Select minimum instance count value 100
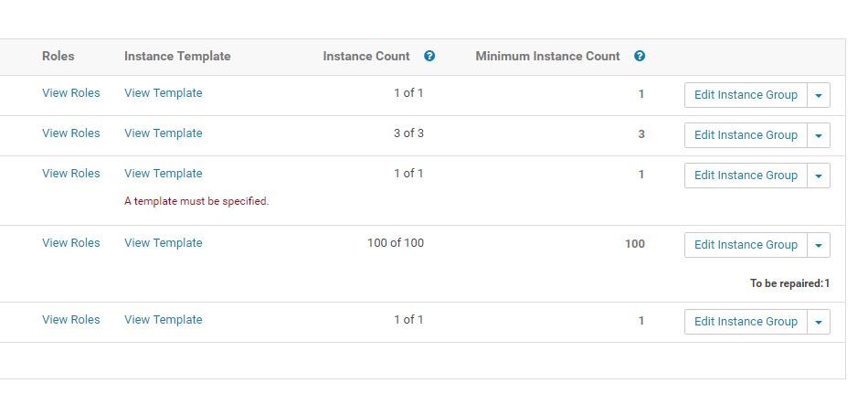 [635, 244]
